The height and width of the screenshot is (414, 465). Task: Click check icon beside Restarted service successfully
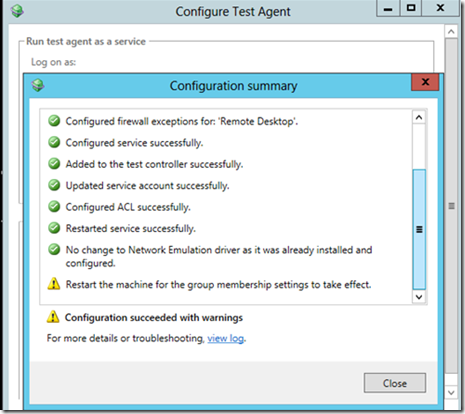pos(54,228)
